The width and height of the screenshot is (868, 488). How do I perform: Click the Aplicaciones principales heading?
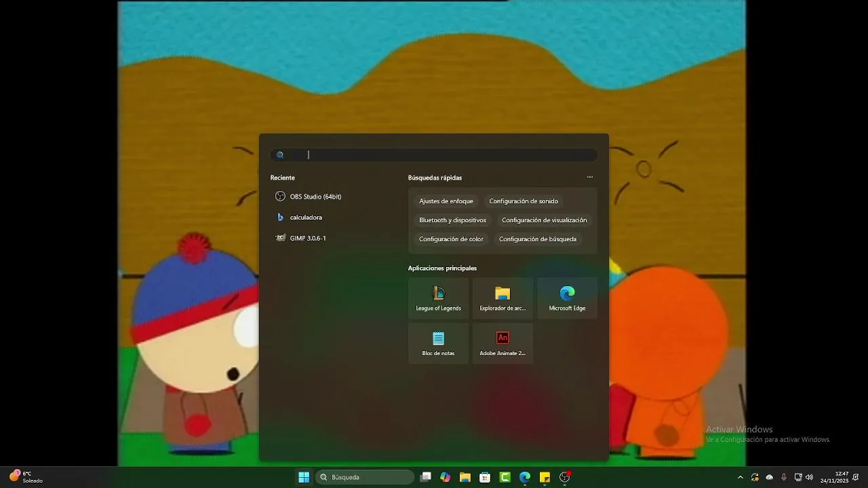coord(442,268)
